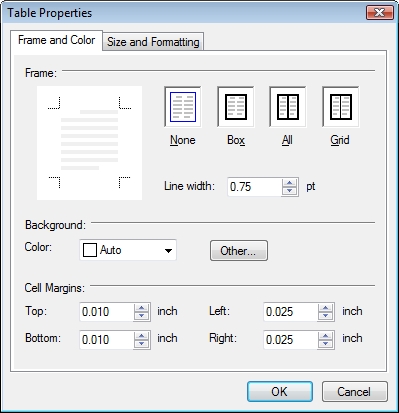The height and width of the screenshot is (413, 399).
Task: Decrease Line width with down arrow
Action: click(289, 191)
